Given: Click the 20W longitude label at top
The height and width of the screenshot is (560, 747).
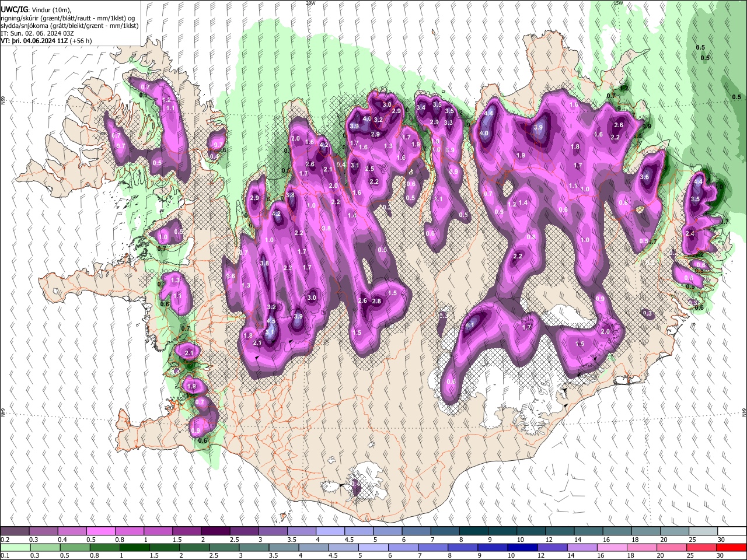Looking at the screenshot, I should pos(310,3).
